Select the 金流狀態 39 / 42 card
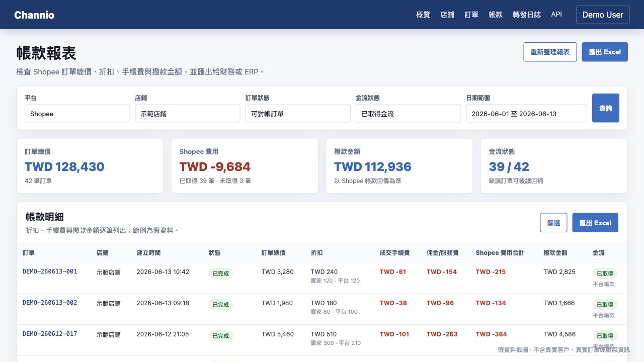The height and width of the screenshot is (362, 644). pyautogui.click(x=554, y=166)
